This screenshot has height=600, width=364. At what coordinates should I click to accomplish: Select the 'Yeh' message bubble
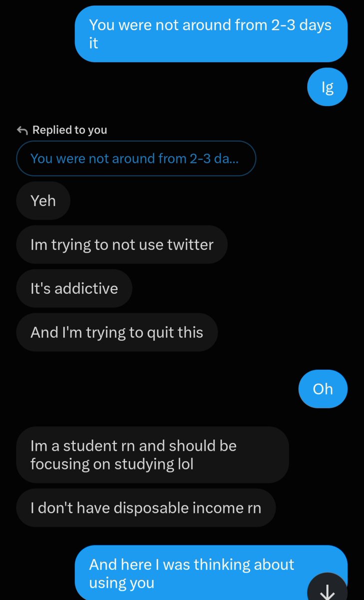43,200
